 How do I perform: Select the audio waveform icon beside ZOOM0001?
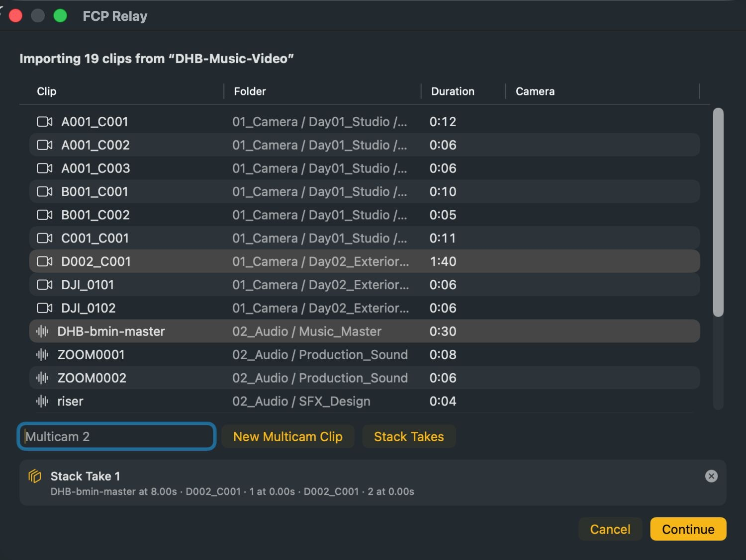[42, 355]
